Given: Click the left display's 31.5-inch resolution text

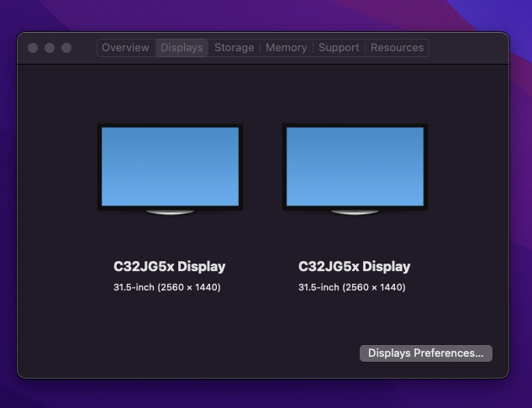Looking at the screenshot, I should 167,287.
